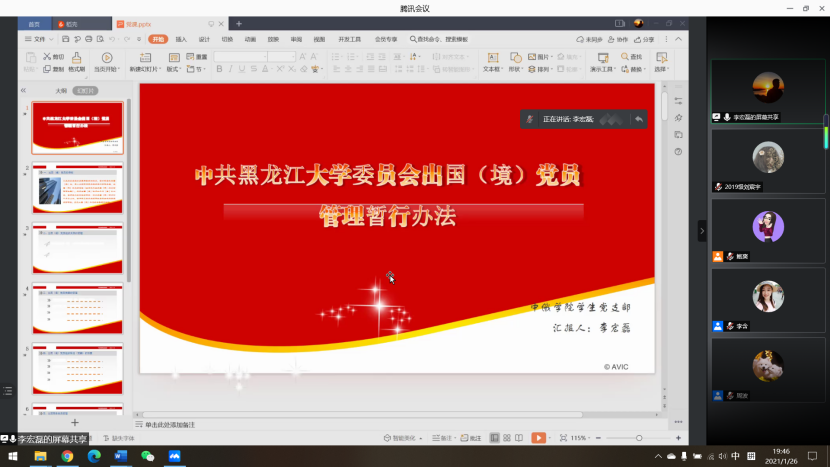Switch to reading view in status bar
This screenshot has height=467, width=830.
coord(519,438)
